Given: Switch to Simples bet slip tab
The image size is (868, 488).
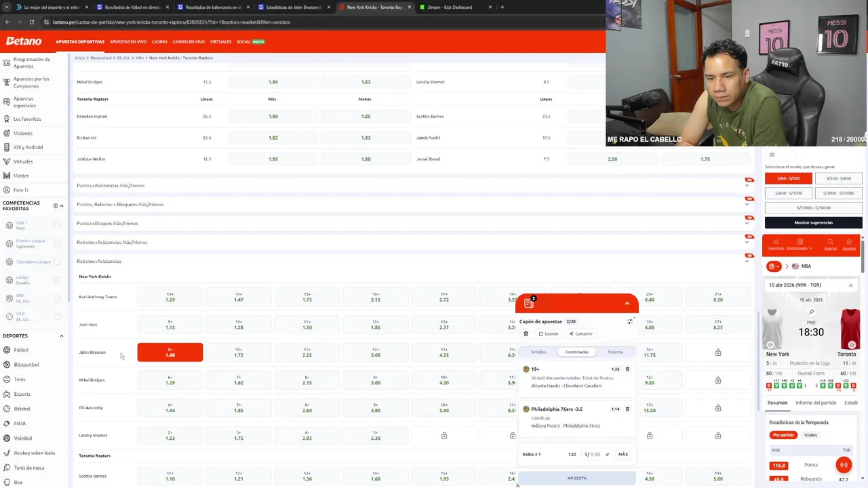Looking at the screenshot, I should pos(538,352).
